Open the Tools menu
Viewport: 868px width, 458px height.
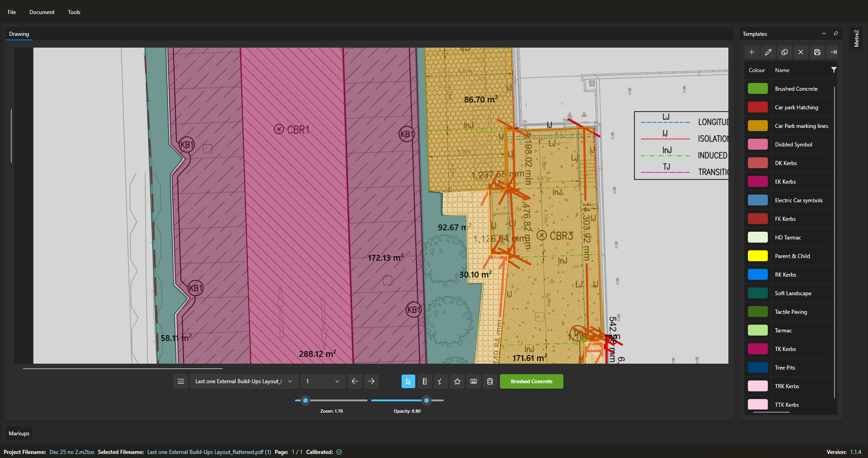click(x=73, y=12)
